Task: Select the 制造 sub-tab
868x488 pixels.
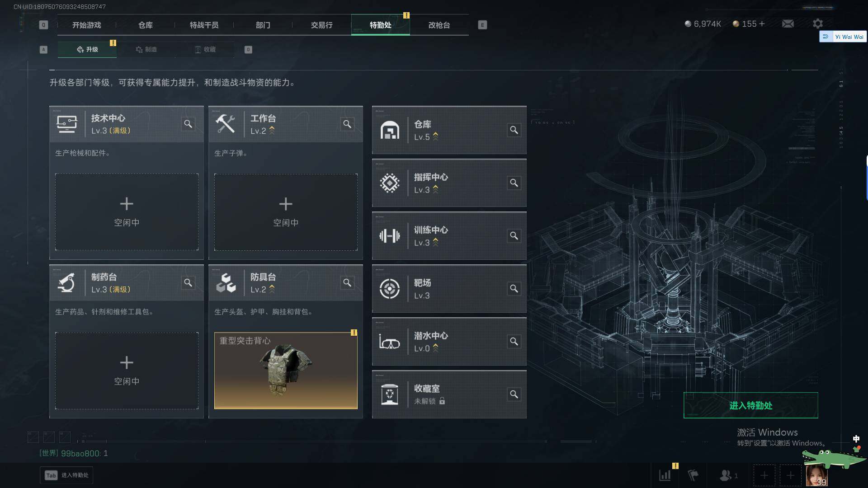Action: pyautogui.click(x=146, y=49)
